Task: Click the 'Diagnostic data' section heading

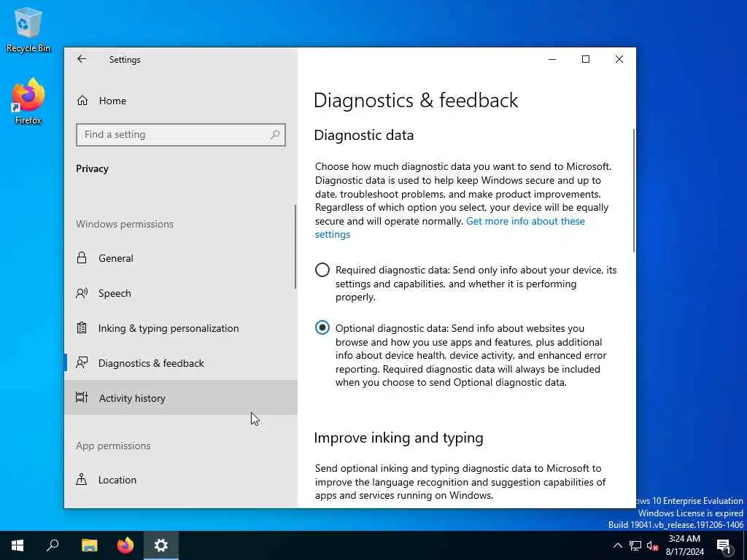Action: coord(363,135)
